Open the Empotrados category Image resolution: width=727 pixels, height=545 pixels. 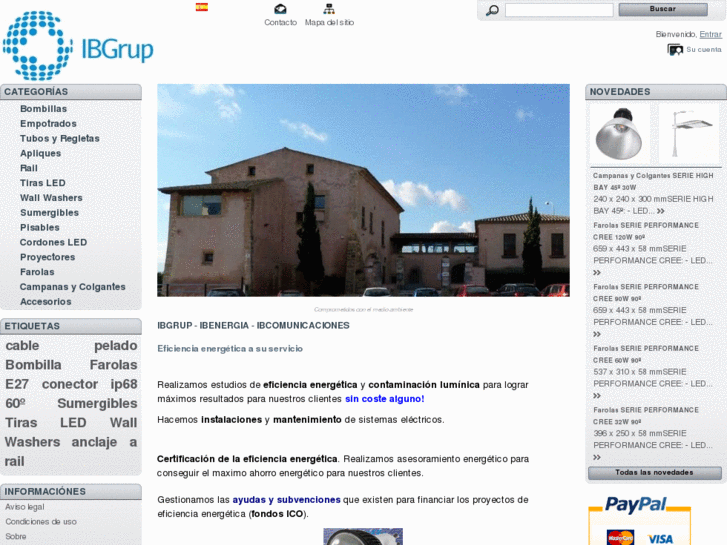coord(48,124)
